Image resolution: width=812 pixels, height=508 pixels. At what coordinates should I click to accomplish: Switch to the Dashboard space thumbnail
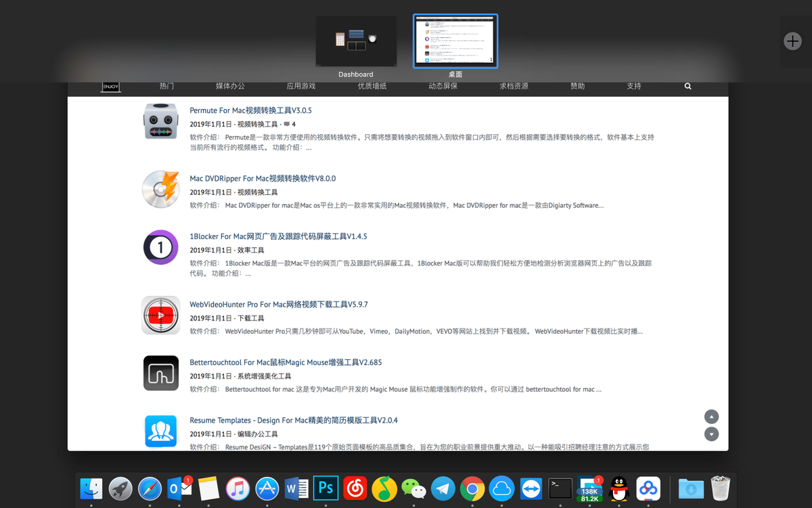click(356, 41)
